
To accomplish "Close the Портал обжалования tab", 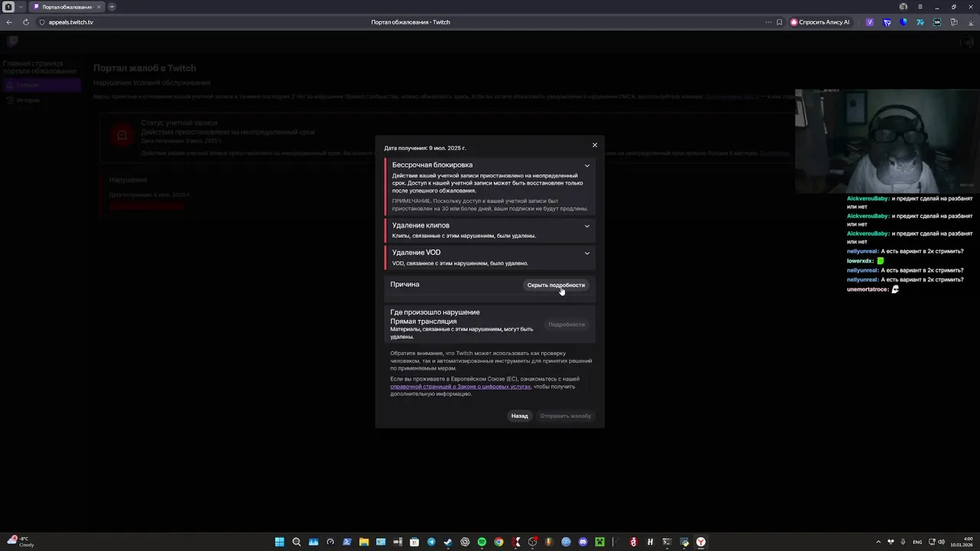I will coord(99,7).
